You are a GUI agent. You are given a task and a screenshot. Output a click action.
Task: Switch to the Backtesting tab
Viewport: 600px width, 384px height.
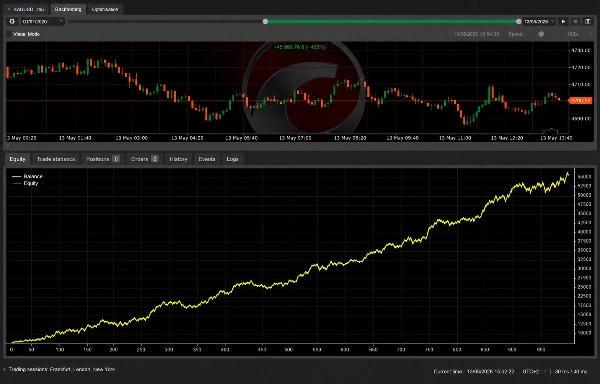pos(68,9)
